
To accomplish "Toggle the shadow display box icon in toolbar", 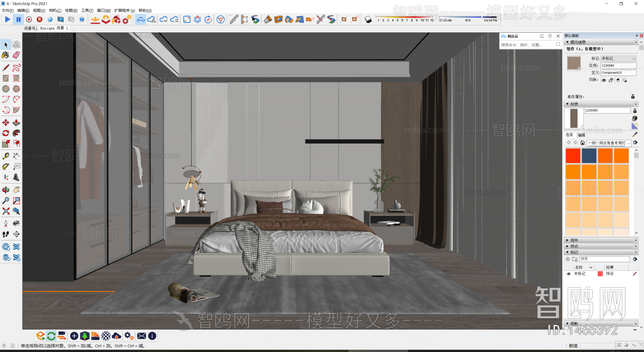I will coord(368,19).
